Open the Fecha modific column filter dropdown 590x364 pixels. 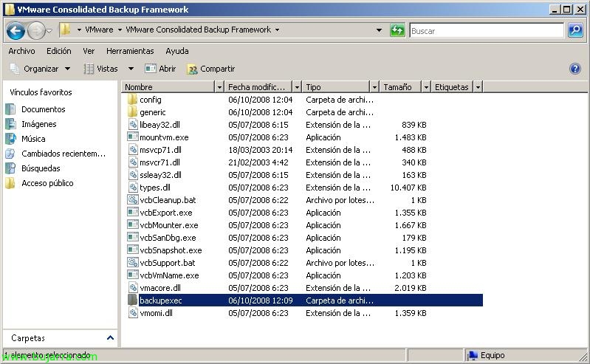[297, 87]
